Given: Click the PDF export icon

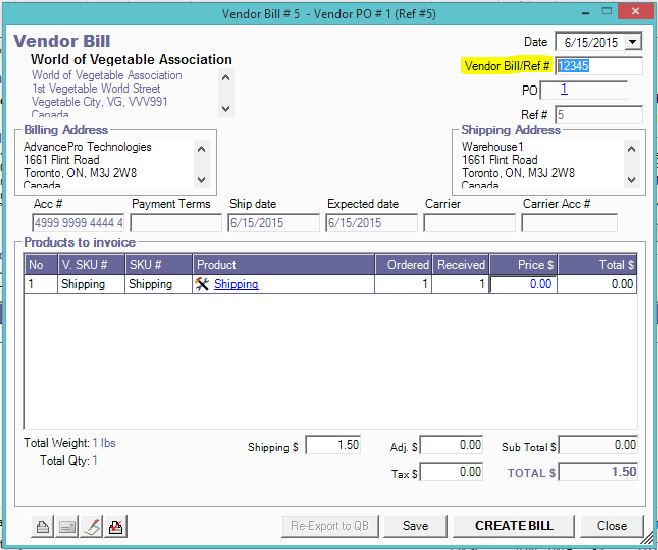Looking at the screenshot, I should tap(115, 526).
